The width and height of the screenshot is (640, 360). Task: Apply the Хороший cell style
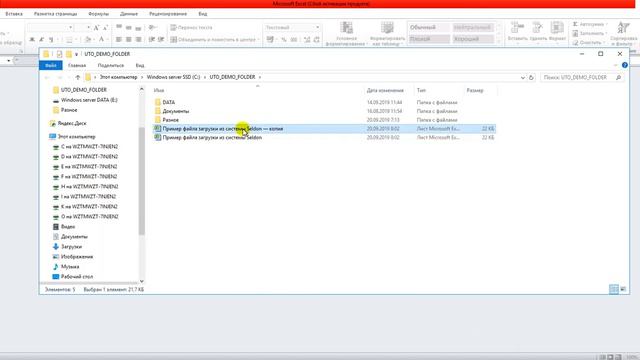pos(473,39)
